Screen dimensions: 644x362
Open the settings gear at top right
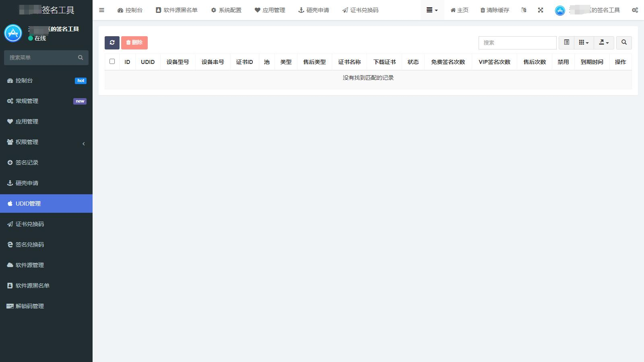tap(635, 10)
